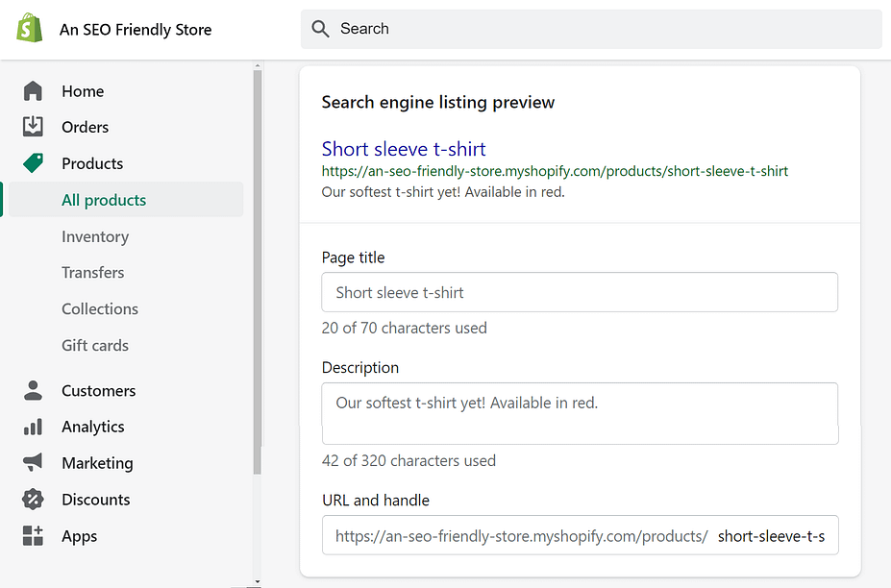Viewport: 891px width, 588px height.
Task: Click the Shopify bag logo
Action: click(x=30, y=28)
